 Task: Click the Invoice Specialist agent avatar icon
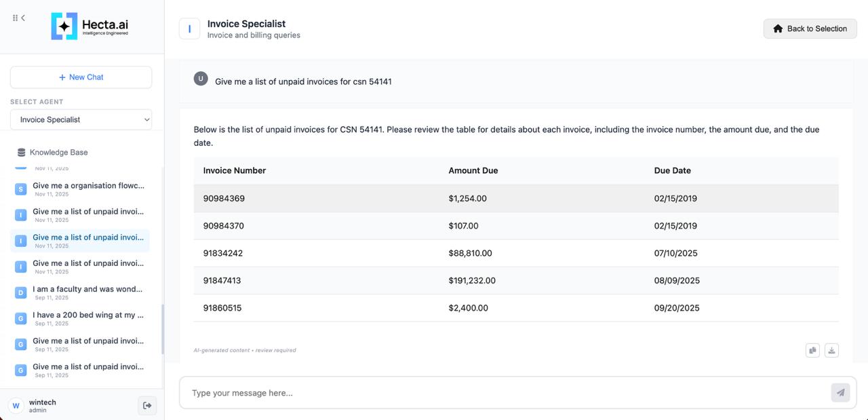pos(189,29)
